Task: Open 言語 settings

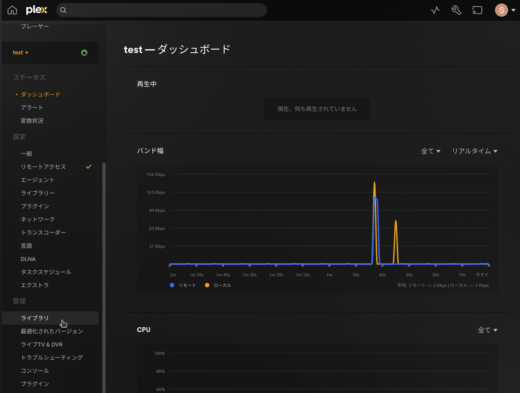Action: pyautogui.click(x=26, y=246)
